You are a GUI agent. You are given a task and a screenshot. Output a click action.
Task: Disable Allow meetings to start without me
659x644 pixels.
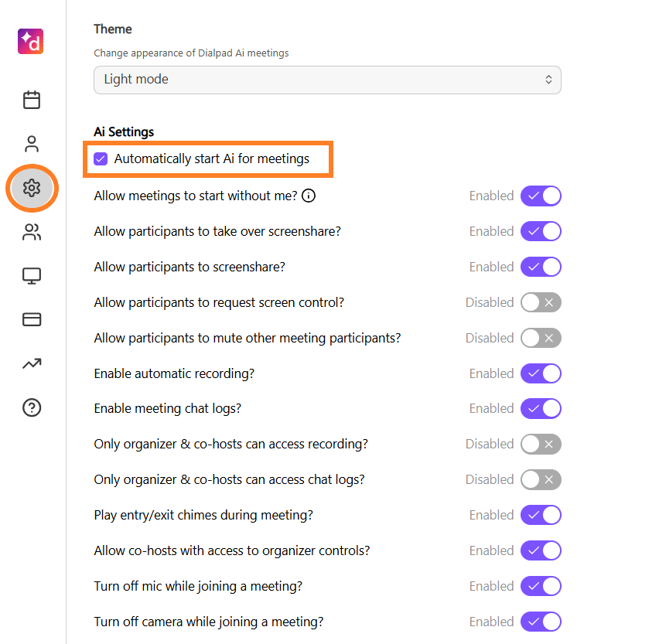pos(541,196)
